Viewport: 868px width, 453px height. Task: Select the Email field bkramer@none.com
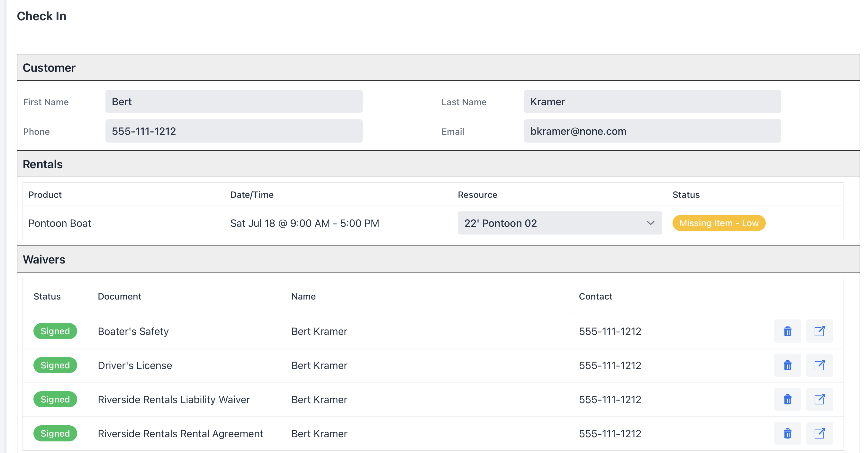click(x=652, y=131)
